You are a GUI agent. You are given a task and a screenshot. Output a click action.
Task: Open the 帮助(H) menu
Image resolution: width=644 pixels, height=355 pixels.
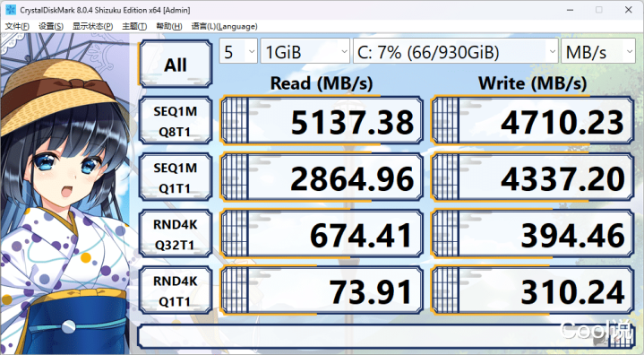pyautogui.click(x=168, y=26)
